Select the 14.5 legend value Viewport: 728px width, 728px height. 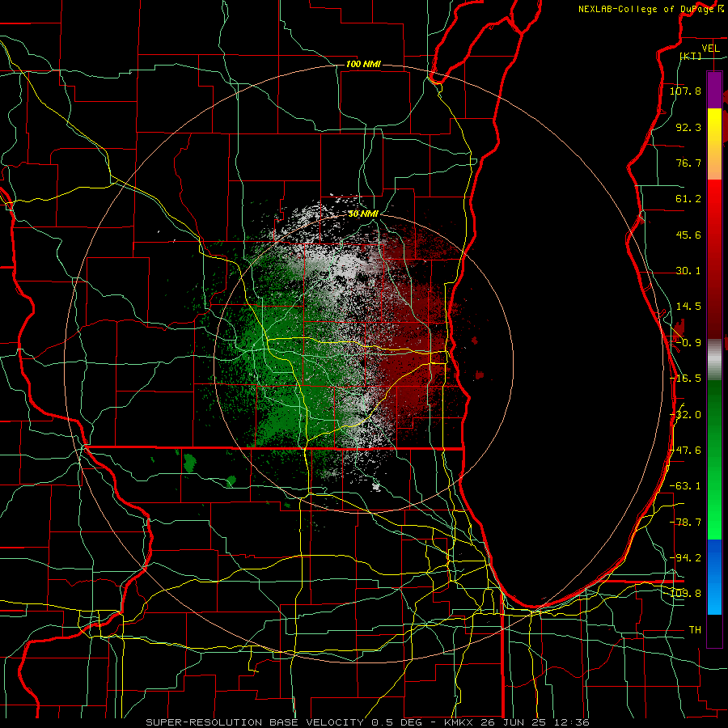(x=688, y=307)
